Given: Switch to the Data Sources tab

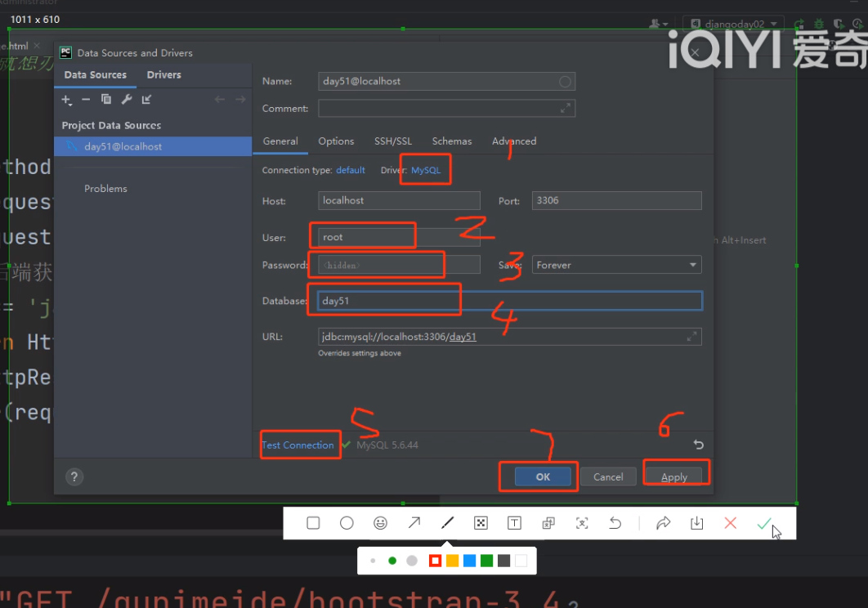Looking at the screenshot, I should click(95, 74).
